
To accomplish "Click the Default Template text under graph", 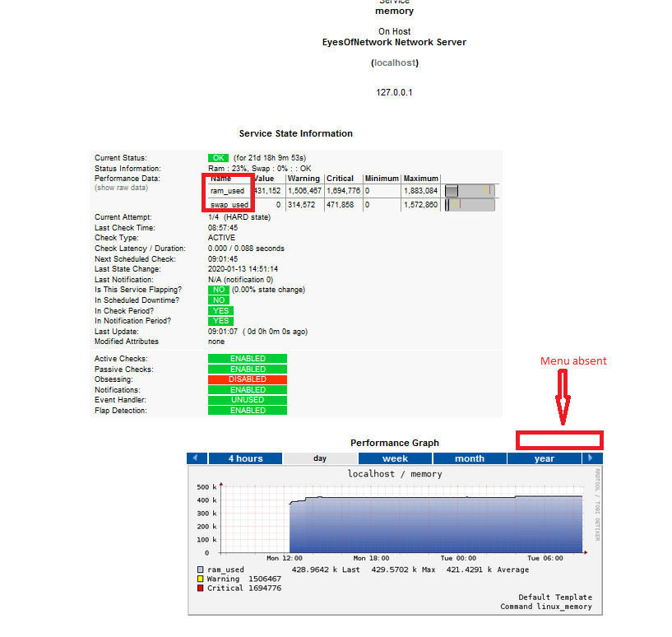I will tap(555, 597).
